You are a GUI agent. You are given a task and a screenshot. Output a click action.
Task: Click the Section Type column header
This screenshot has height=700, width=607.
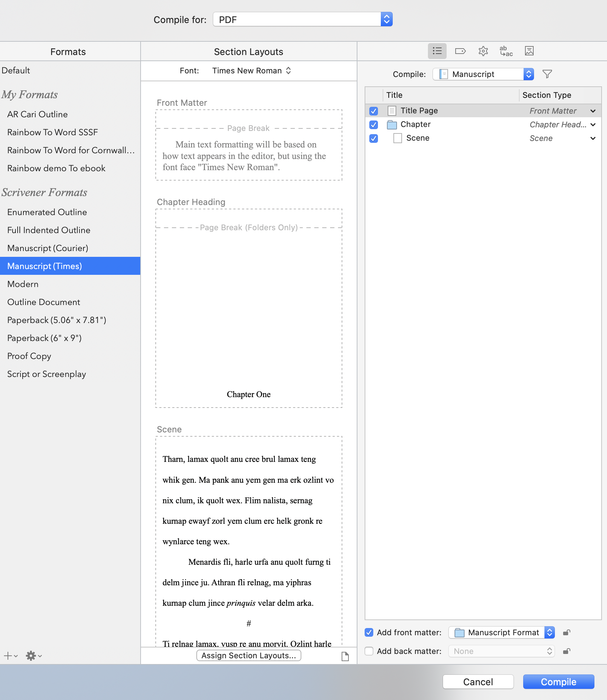(x=560, y=95)
